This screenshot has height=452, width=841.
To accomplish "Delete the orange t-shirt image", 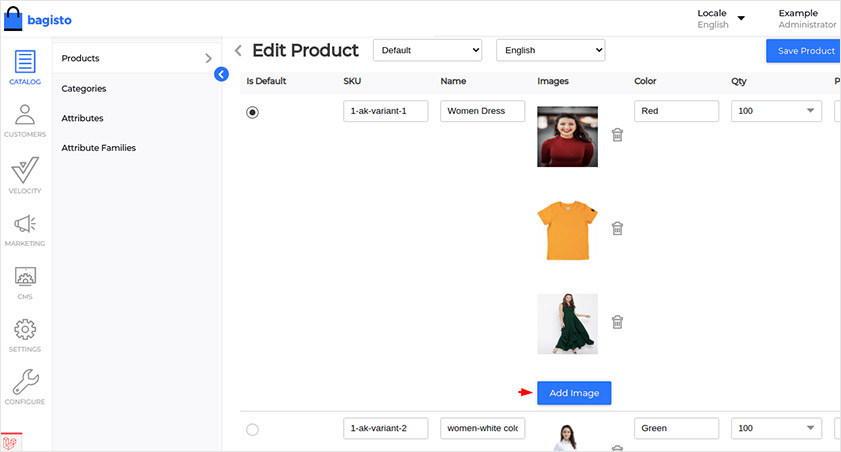I will click(618, 228).
